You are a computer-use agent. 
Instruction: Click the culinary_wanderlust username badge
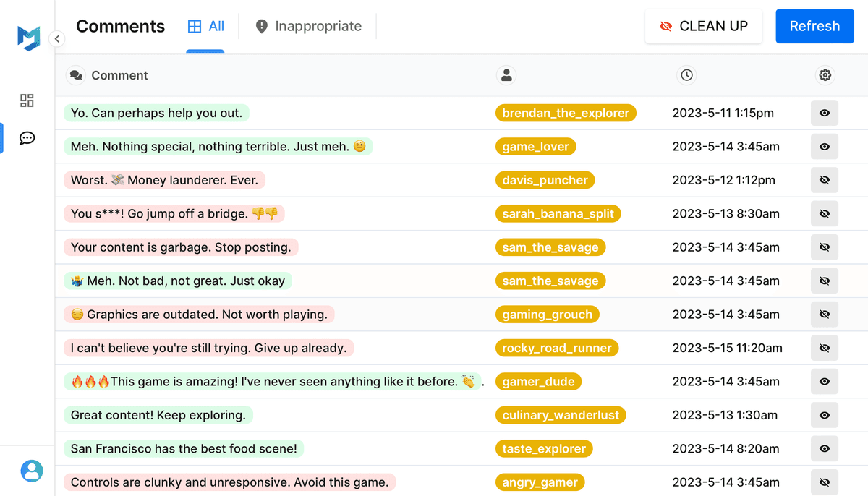click(561, 415)
